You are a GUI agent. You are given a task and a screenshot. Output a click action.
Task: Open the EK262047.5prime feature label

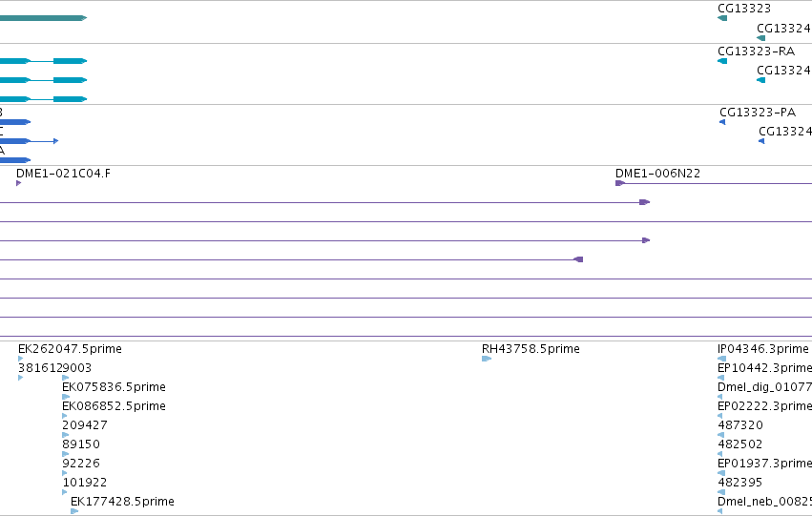coord(70,349)
